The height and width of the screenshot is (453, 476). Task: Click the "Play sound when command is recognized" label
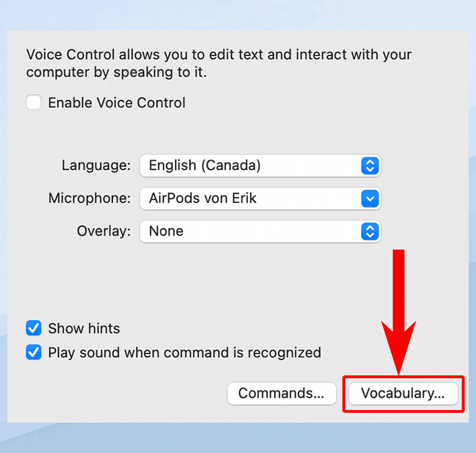pyautogui.click(x=184, y=352)
